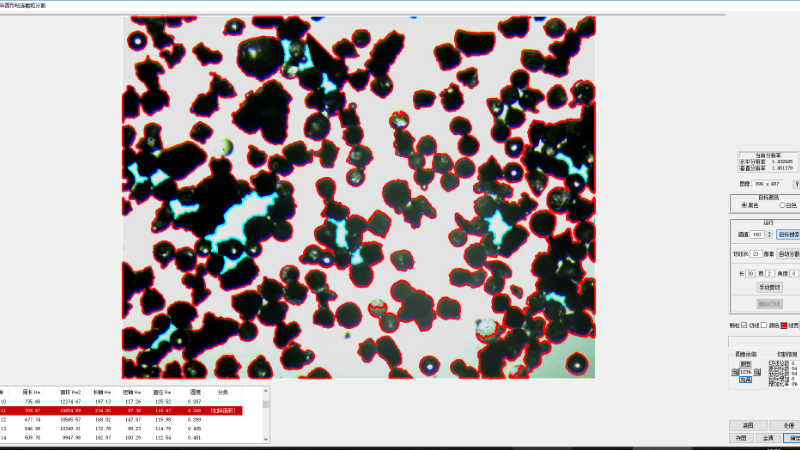Click the 全清 button
Screen dimensions: 800x450
pos(767,438)
